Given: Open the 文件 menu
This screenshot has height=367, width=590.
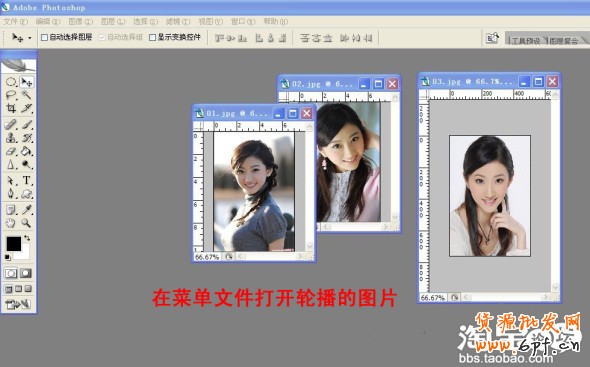Looking at the screenshot, I should 16,21.
